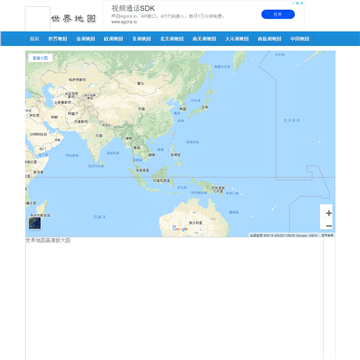Click the 使用条款 terms link on map
Image resolution: width=360 pixels, height=360 pixels.
coord(327,235)
